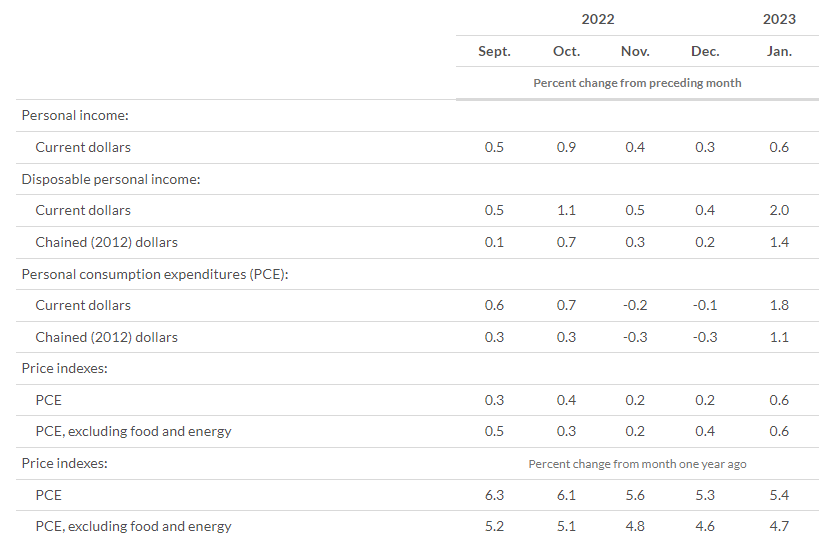
Task: Click the "Sept." column header
Action: tap(494, 51)
